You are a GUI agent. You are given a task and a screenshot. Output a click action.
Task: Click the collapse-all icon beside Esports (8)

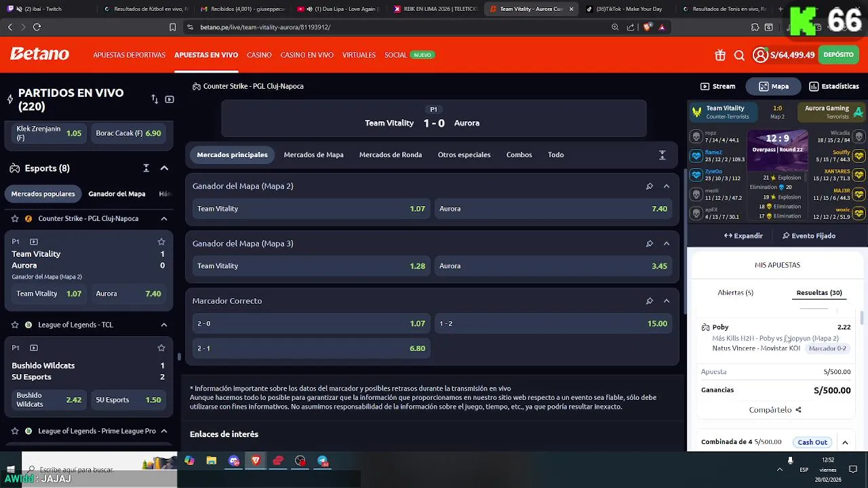point(146,168)
